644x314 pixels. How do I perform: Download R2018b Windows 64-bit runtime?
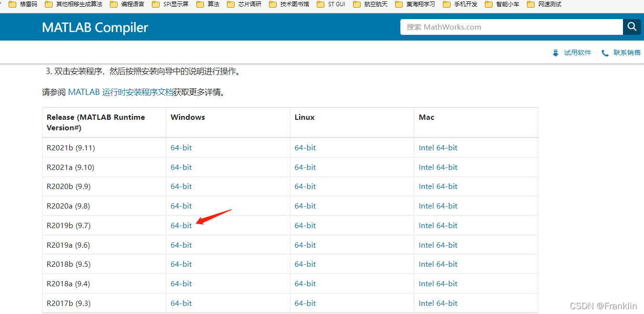tap(181, 264)
